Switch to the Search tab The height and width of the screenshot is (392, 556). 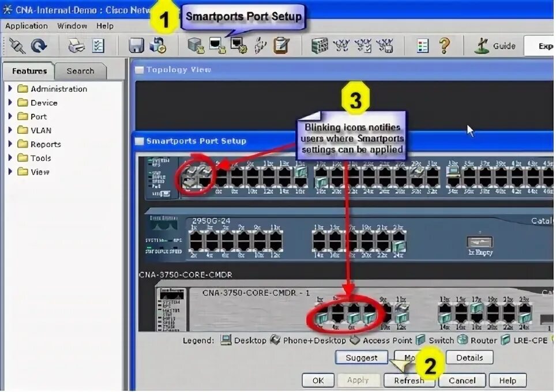pos(81,71)
